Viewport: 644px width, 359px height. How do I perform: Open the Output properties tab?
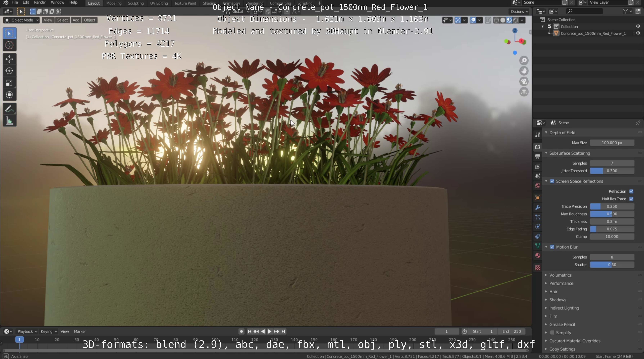[x=538, y=157]
